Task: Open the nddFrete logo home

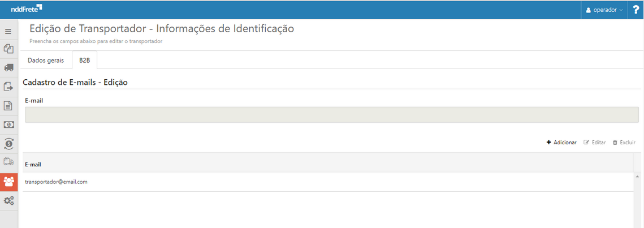Action: tap(27, 9)
